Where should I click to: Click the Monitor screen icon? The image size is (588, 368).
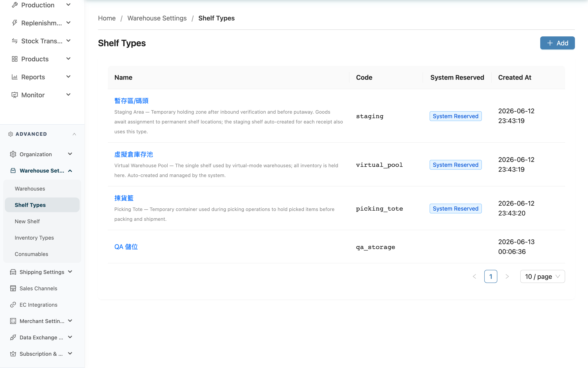(14, 95)
